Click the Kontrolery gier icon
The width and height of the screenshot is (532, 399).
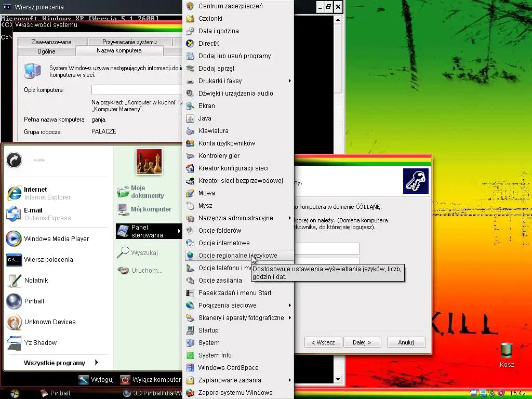click(190, 156)
